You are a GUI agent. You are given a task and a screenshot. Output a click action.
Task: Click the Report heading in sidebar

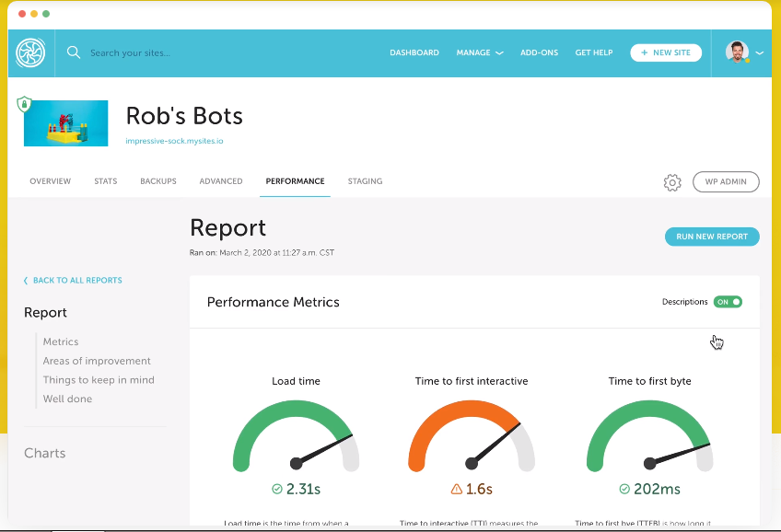click(x=45, y=313)
